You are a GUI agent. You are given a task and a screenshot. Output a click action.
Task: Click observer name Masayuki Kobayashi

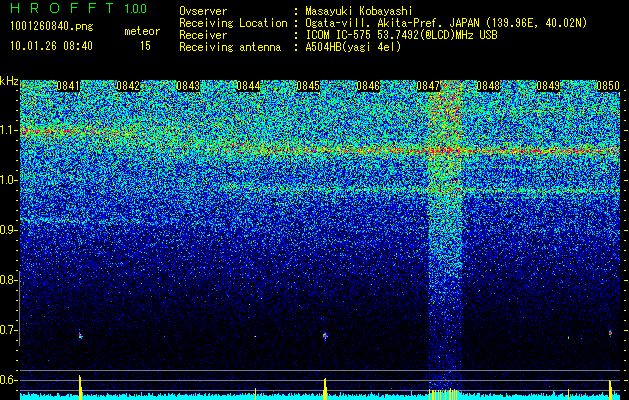click(x=359, y=12)
